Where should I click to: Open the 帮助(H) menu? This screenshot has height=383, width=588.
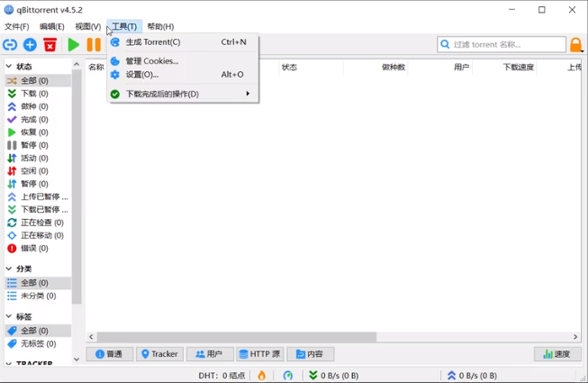[x=160, y=27]
